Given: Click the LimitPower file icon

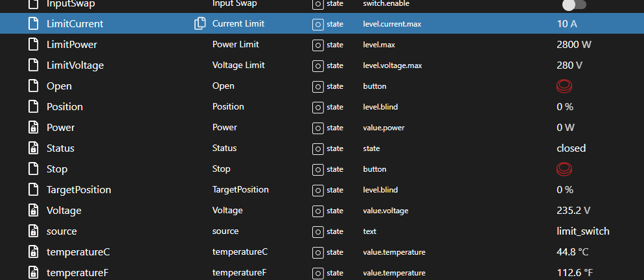Looking at the screenshot, I should pyautogui.click(x=34, y=45).
